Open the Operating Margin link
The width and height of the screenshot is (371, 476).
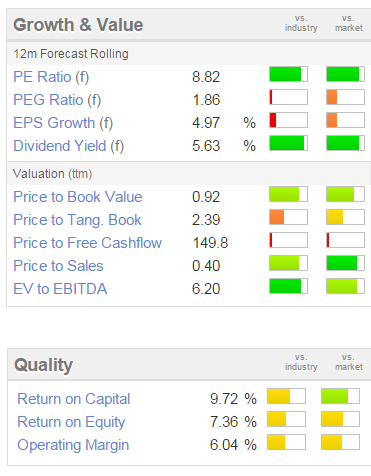(x=73, y=445)
